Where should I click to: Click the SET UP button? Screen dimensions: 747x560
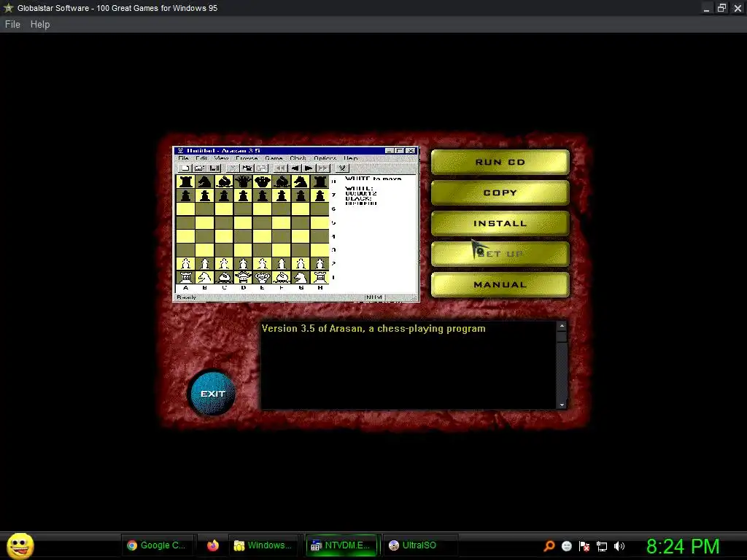500,254
